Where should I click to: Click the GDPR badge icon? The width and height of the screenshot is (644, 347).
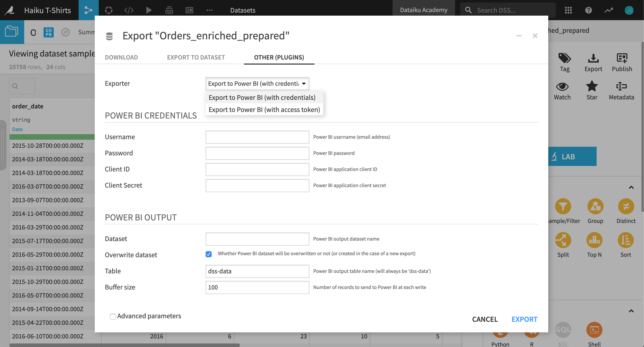point(49,32)
